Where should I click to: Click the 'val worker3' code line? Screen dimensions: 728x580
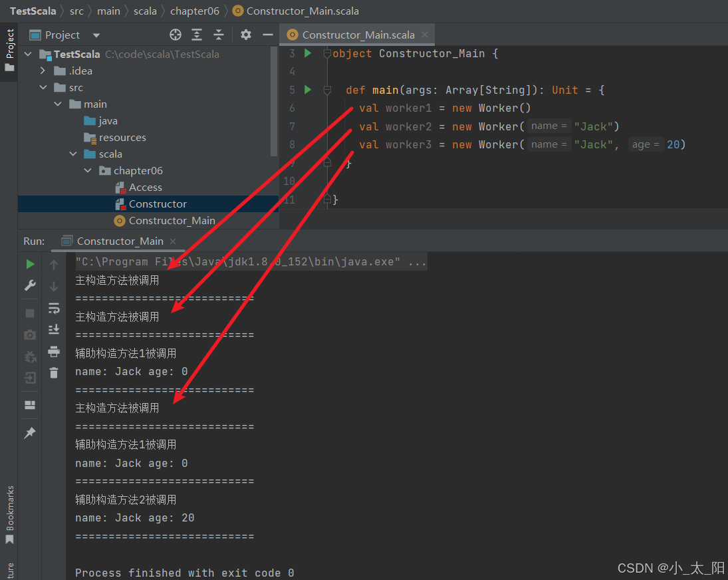[x=523, y=145]
